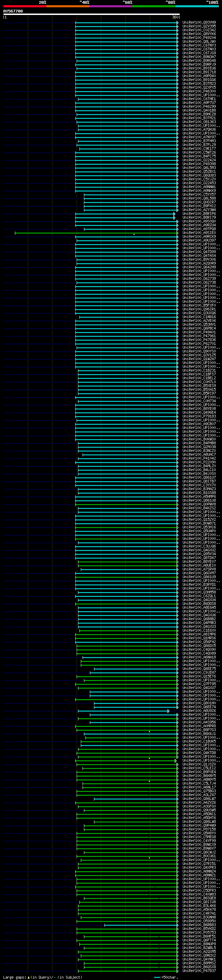Click the purple ~60% identity legend bar
Screen dimensions: 222x980
(x=111, y=6)
